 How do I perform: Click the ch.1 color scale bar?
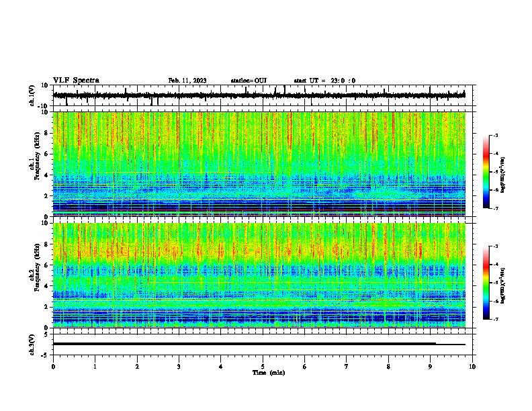(x=486, y=172)
